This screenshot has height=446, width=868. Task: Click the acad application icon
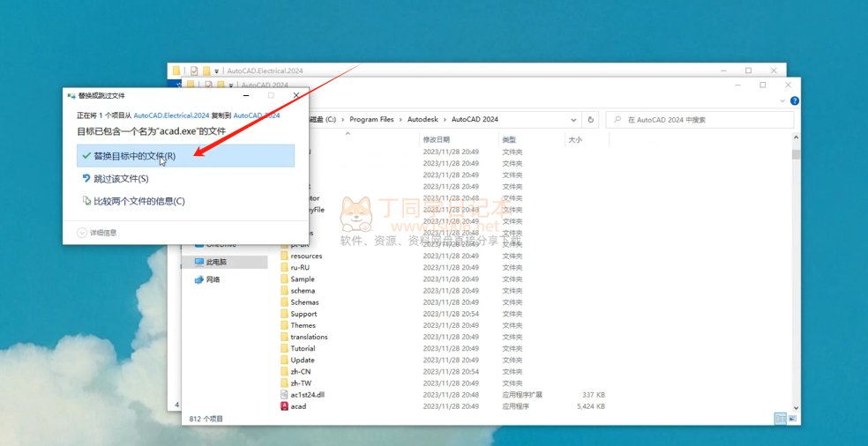click(284, 406)
